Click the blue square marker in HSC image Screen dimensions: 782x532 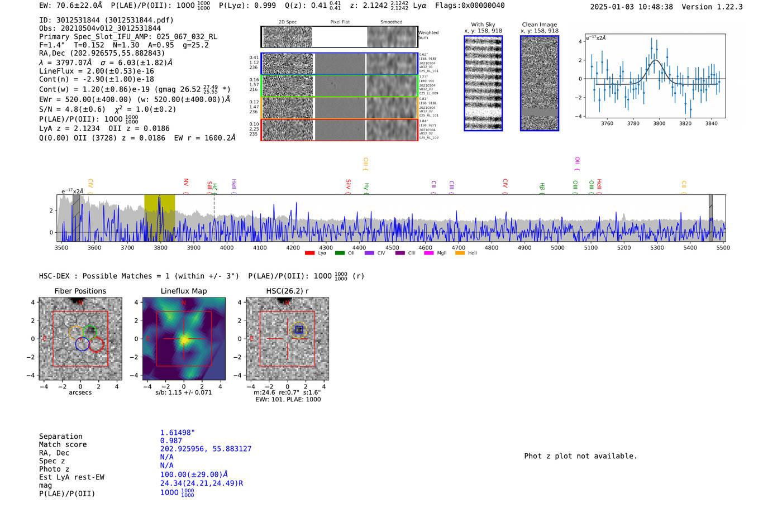[299, 330]
